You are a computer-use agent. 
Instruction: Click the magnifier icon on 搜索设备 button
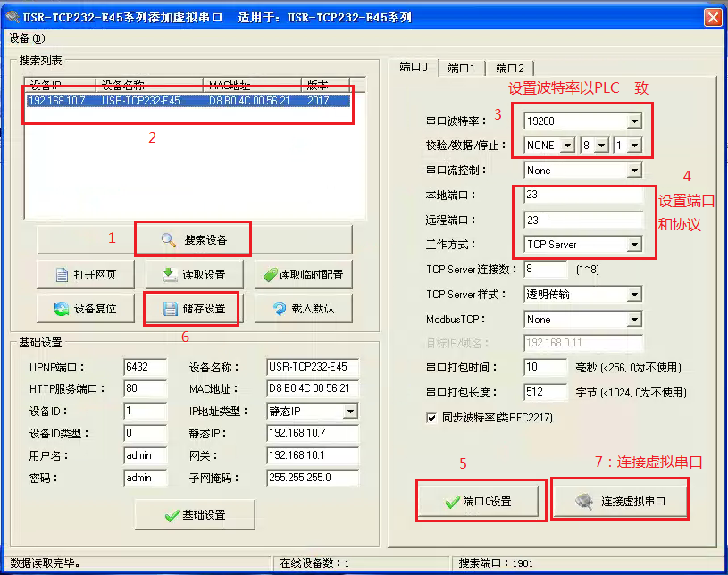click(x=169, y=240)
